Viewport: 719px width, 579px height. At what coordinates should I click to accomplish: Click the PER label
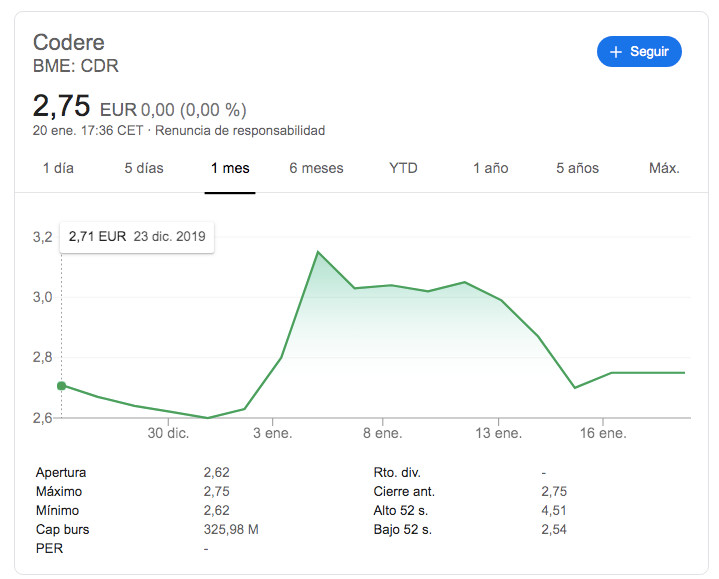coord(50,548)
